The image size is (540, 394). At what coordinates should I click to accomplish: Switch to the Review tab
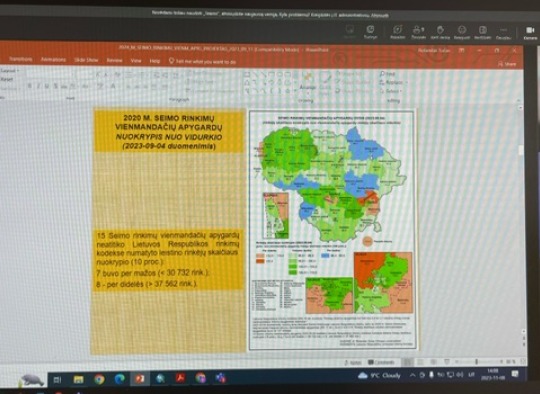point(114,60)
